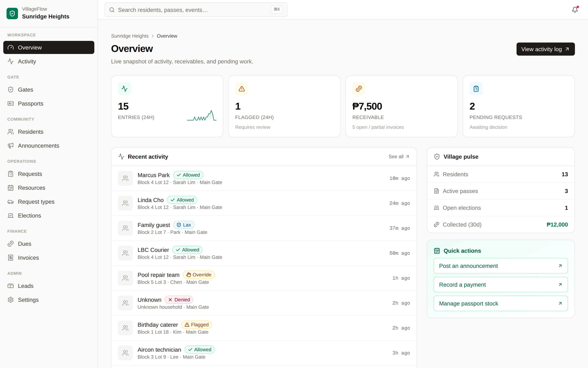Click Manage passport stock quick action
The width and height of the screenshot is (588, 368).
coord(501,303)
